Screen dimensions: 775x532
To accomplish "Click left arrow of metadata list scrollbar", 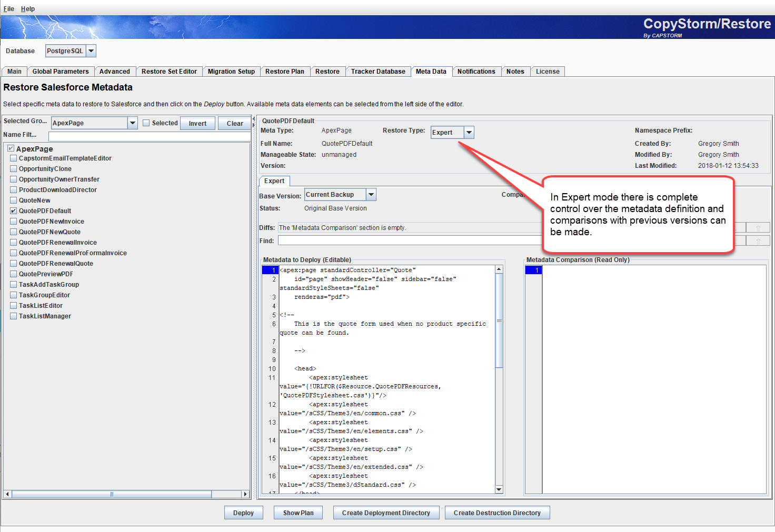I will pos(7,494).
